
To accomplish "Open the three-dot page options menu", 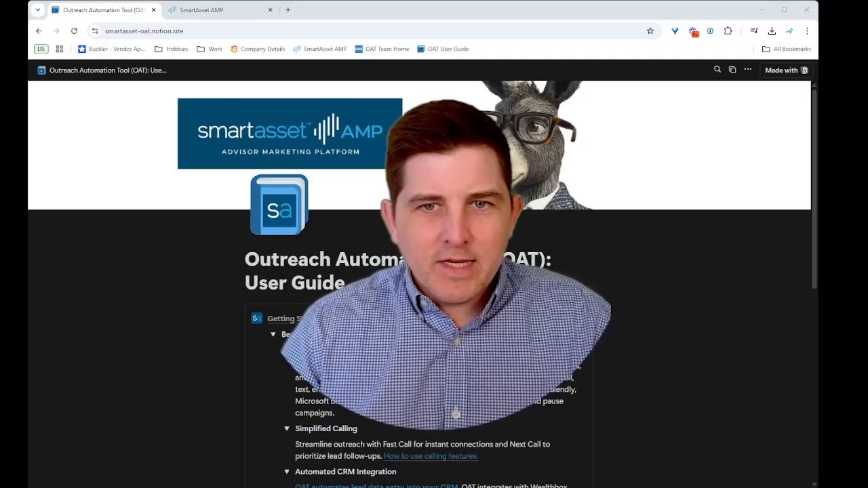I will (747, 70).
